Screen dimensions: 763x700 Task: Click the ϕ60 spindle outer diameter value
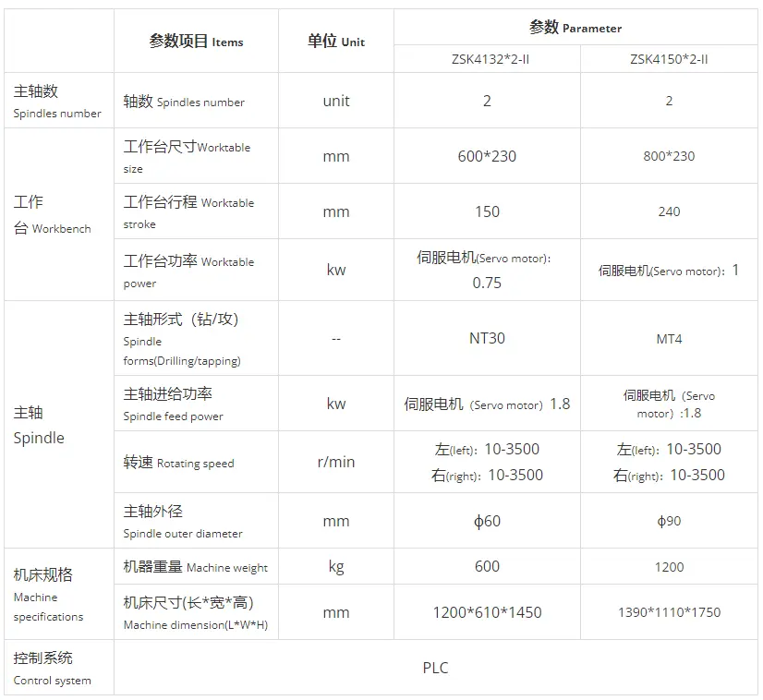tap(487, 521)
